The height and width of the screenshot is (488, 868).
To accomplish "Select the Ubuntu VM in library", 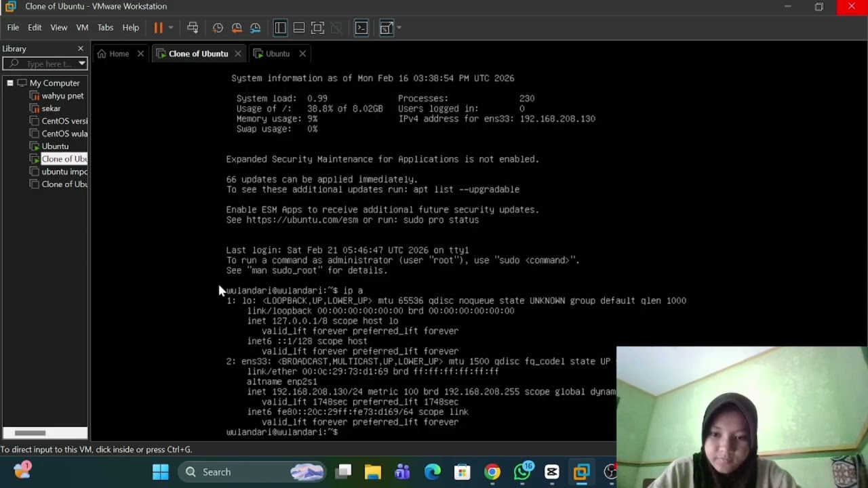I will tap(55, 146).
